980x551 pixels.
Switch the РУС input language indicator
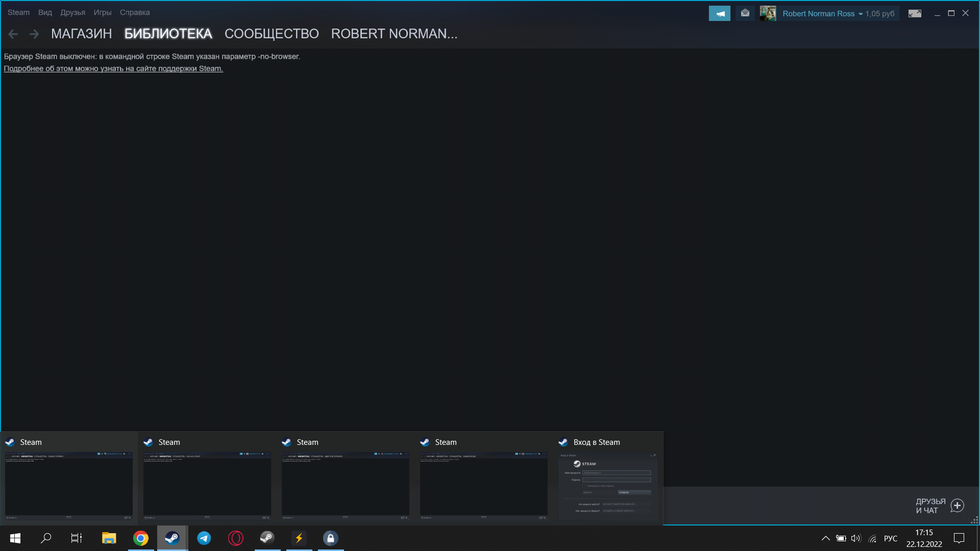click(x=890, y=538)
